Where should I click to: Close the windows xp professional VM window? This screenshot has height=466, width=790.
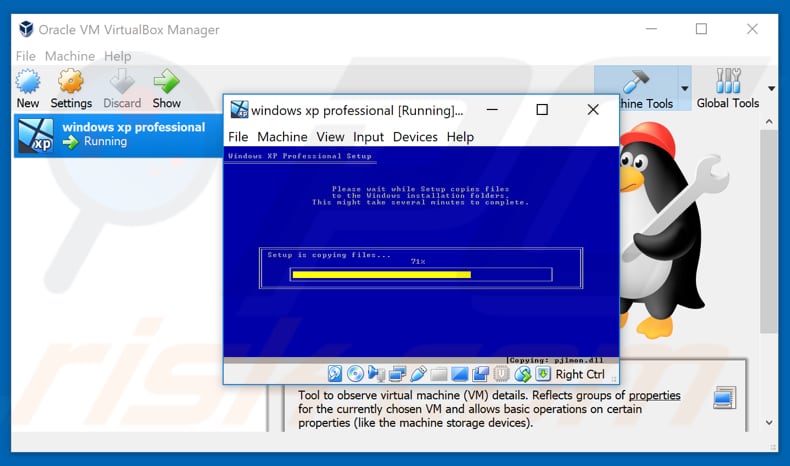(593, 109)
